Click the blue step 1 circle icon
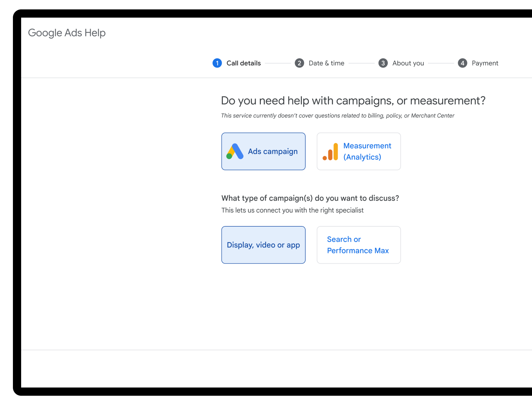Viewport: 532px width, 411px height. pos(217,63)
